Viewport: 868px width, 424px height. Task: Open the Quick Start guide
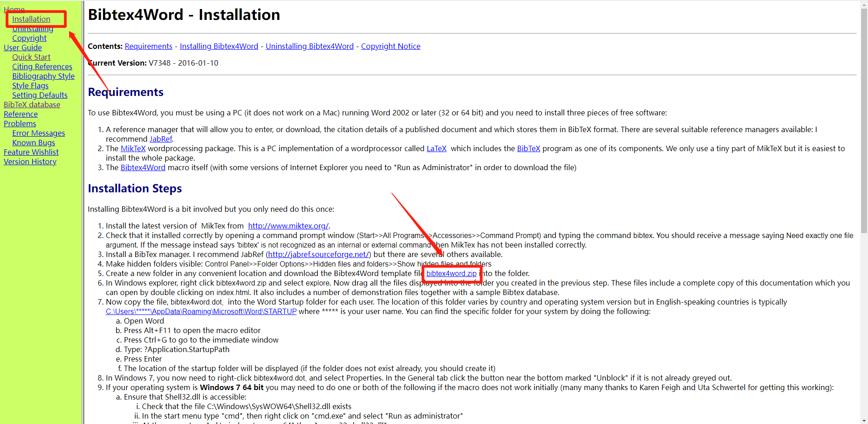pyautogui.click(x=31, y=57)
